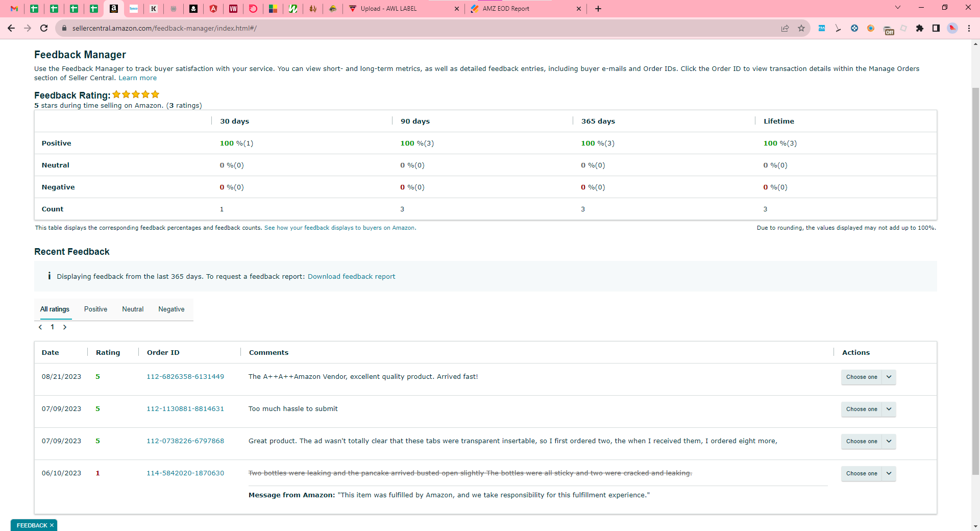Click the 08/21/2023 date cell
Screen dimensions: 980x531
pos(61,377)
